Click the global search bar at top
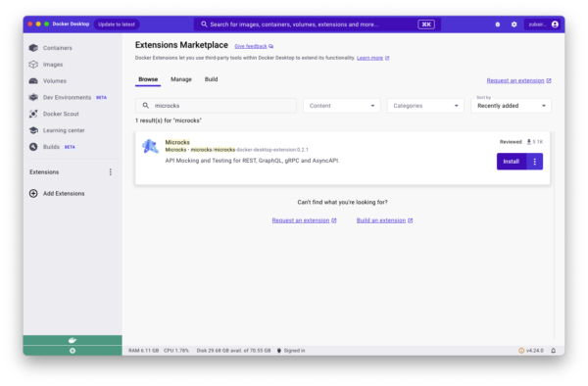The width and height of the screenshot is (588, 386). (x=317, y=24)
